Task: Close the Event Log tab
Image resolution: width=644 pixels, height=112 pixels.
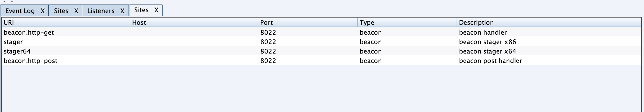Action: pyautogui.click(x=43, y=11)
